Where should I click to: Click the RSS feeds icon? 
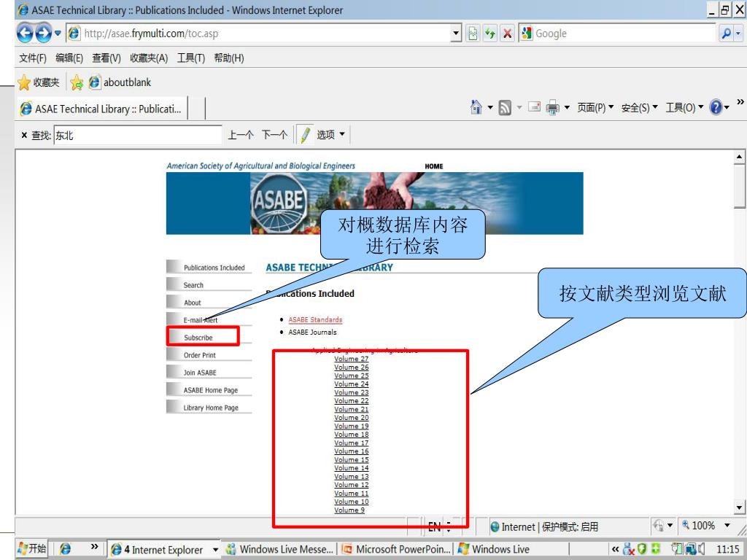tap(505, 108)
